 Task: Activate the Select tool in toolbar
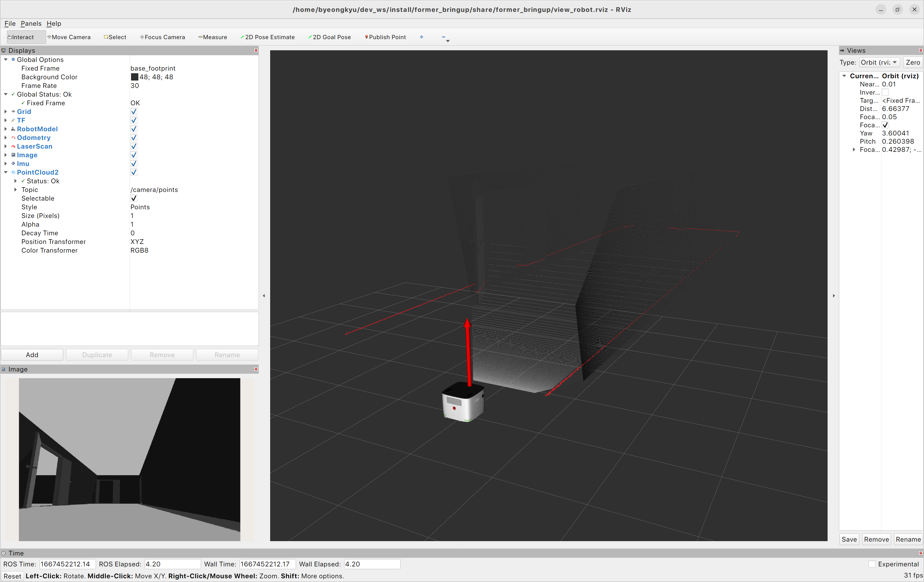click(115, 37)
